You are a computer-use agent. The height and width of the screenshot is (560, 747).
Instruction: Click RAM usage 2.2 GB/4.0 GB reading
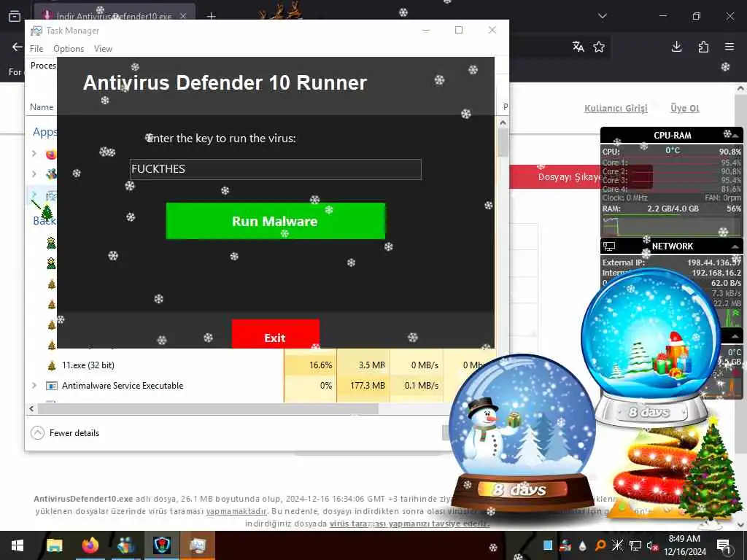click(x=673, y=209)
